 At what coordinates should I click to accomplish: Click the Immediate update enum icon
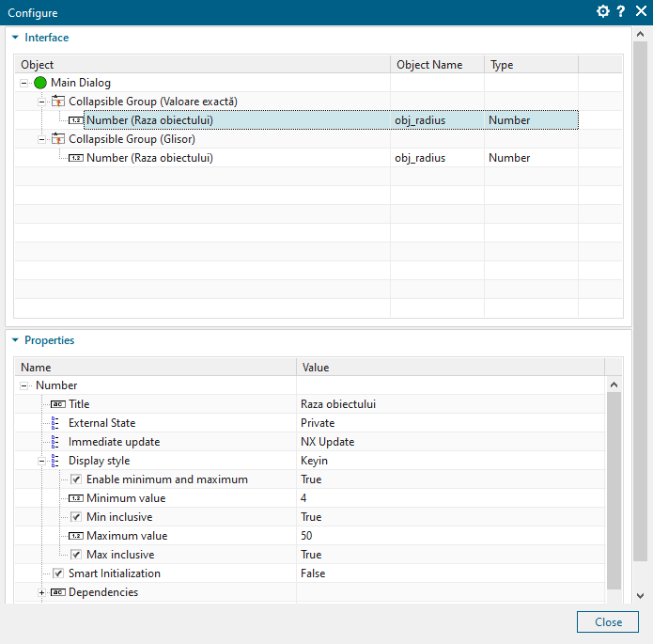coord(55,442)
